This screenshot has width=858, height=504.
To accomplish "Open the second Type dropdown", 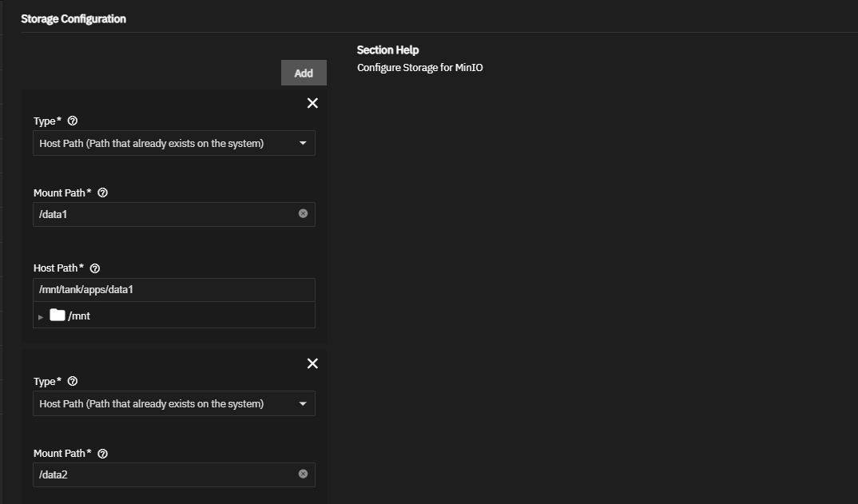I will [x=173, y=403].
